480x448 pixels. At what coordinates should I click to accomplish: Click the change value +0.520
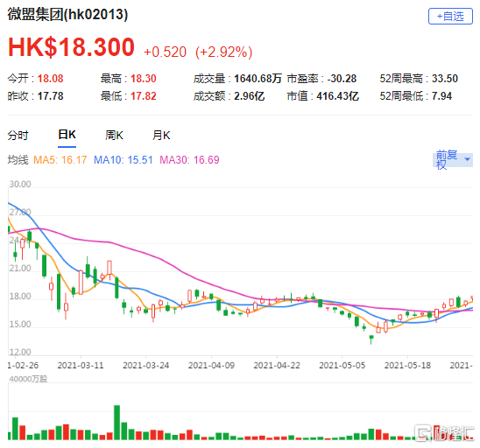pos(165,52)
